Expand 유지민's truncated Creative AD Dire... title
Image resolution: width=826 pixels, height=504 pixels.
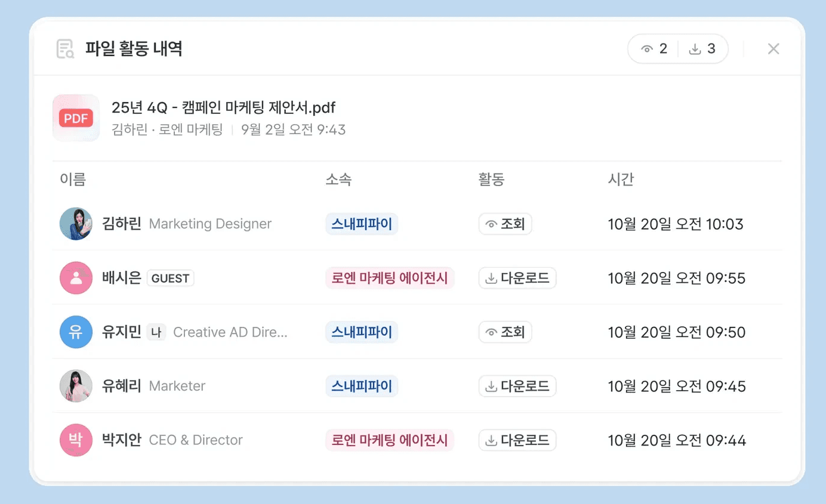pyautogui.click(x=232, y=332)
